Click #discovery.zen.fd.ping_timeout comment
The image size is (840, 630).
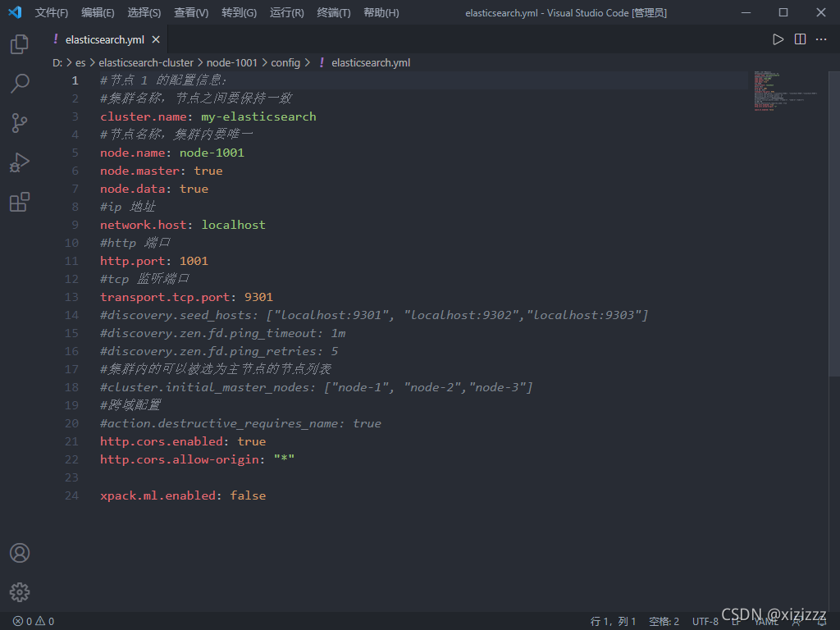click(x=223, y=333)
